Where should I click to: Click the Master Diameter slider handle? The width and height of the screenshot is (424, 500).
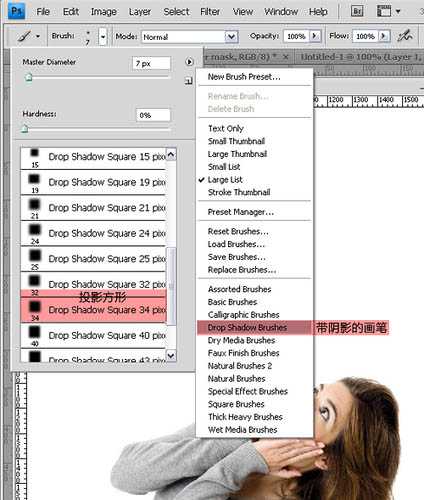[x=29, y=78]
